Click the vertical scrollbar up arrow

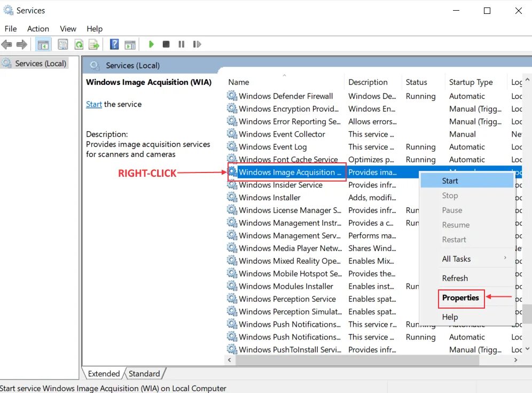tap(527, 80)
